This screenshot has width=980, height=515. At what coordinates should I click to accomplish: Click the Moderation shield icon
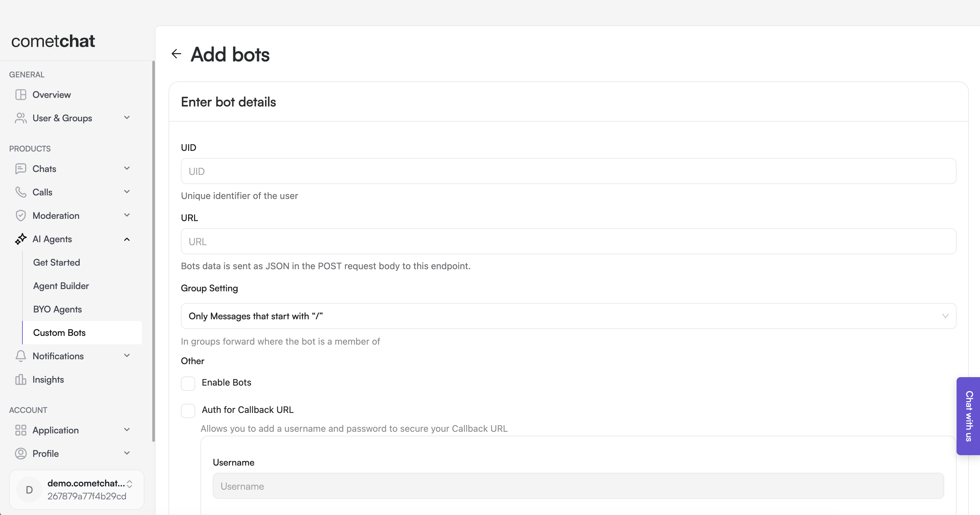tap(20, 216)
